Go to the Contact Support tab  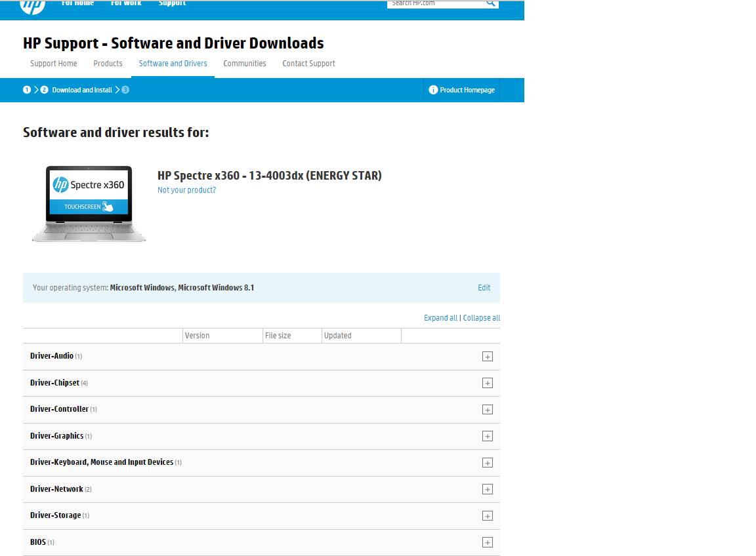click(308, 64)
